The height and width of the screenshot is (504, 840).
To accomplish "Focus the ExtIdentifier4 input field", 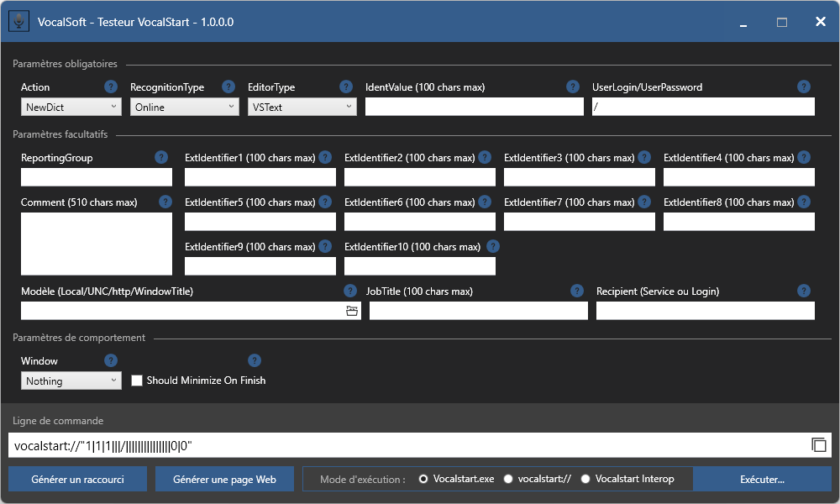I will [x=739, y=177].
